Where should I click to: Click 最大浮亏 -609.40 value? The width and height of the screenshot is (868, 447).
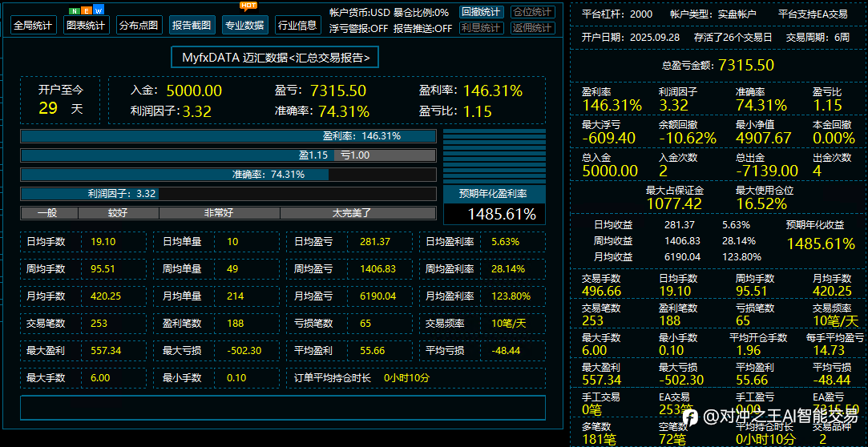point(609,139)
